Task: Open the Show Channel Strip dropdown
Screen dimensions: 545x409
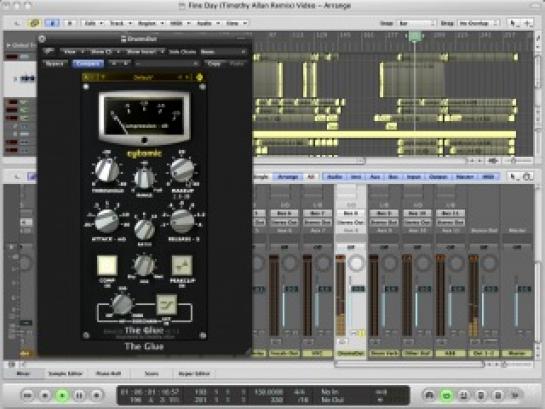Action: 105,52
